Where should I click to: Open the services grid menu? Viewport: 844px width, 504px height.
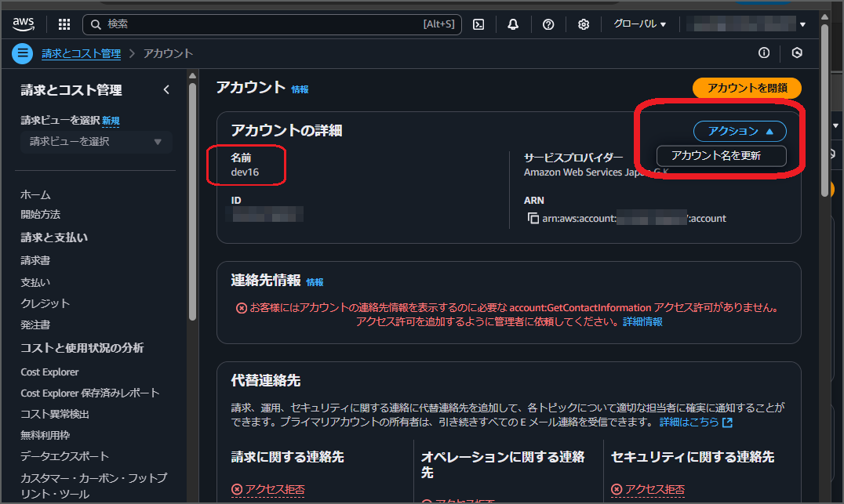click(64, 24)
